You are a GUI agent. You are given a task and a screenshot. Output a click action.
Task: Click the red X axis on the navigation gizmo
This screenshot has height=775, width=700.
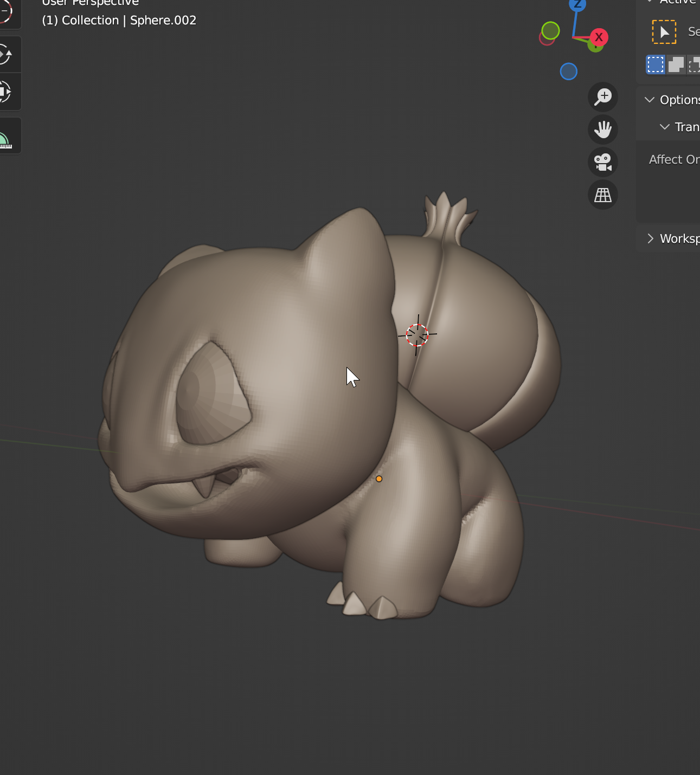599,37
